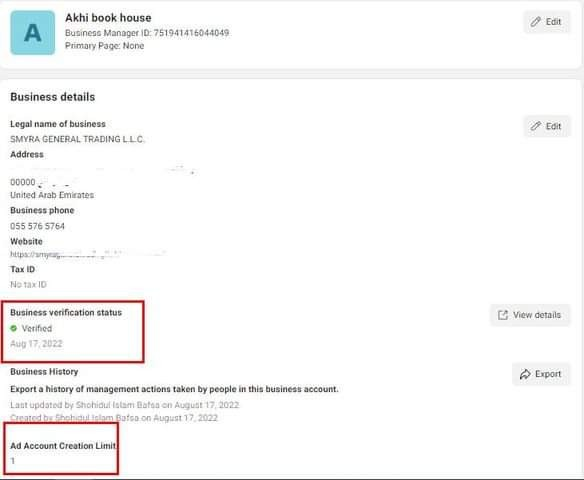This screenshot has height=480, width=584.
Task: Click the Business Manager ID number
Action: click(x=191, y=33)
